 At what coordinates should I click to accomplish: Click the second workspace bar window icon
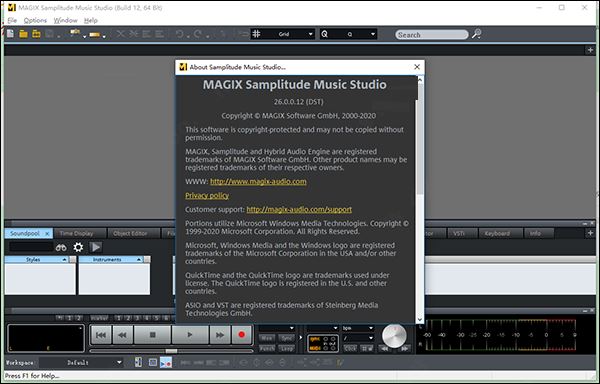(x=153, y=362)
